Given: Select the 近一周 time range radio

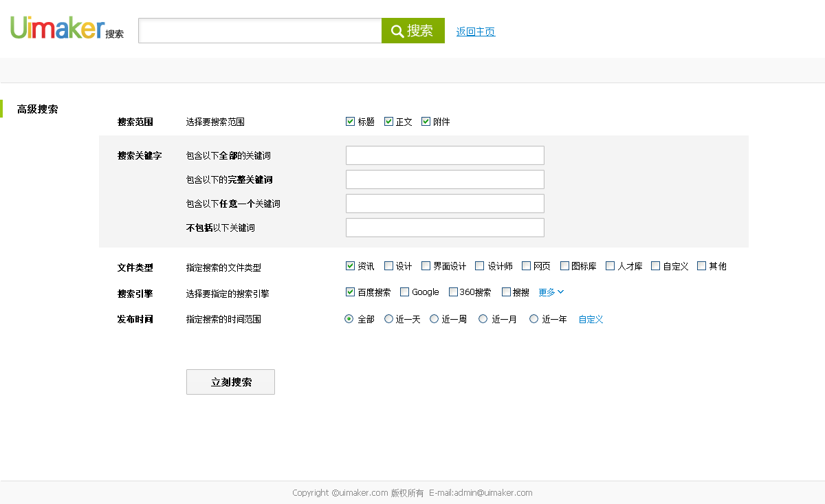Looking at the screenshot, I should click(x=434, y=319).
